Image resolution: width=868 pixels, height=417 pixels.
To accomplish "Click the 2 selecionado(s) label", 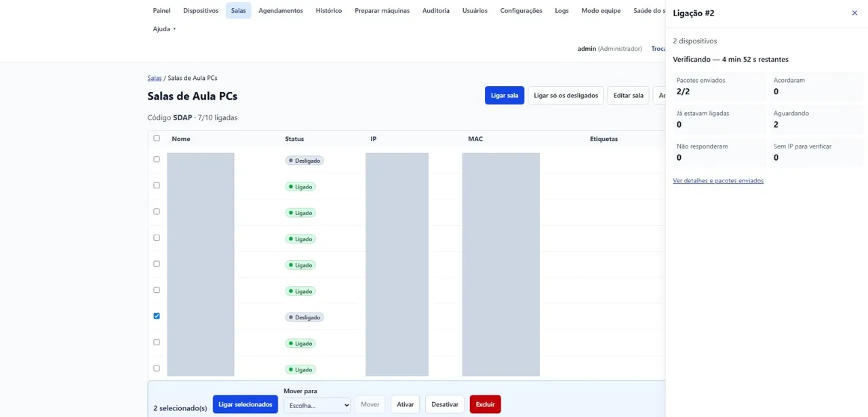I will [x=180, y=408].
